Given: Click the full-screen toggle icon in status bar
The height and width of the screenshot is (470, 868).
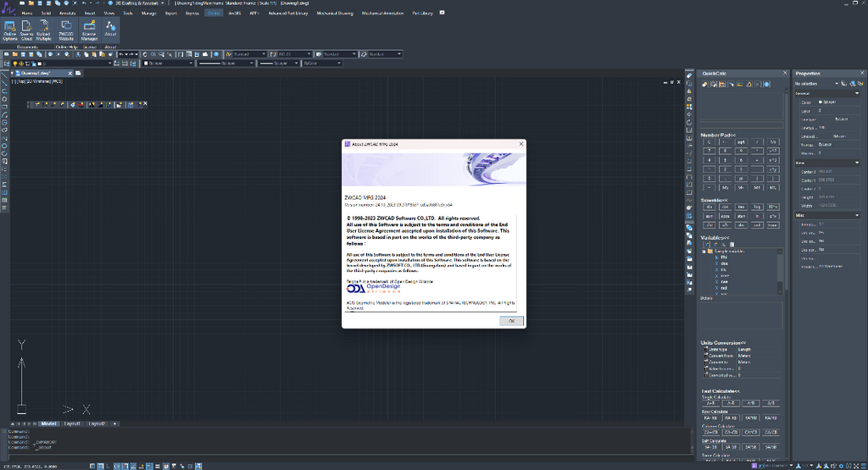Looking at the screenshot, I should point(856,466).
